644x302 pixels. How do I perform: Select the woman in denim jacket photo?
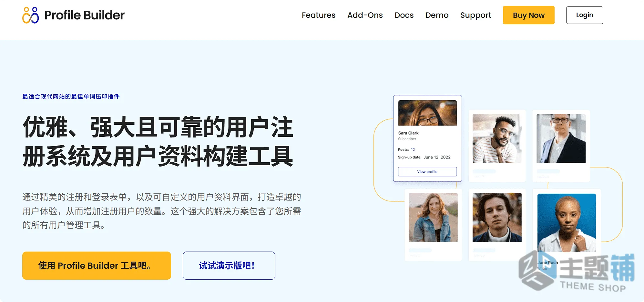[433, 217]
